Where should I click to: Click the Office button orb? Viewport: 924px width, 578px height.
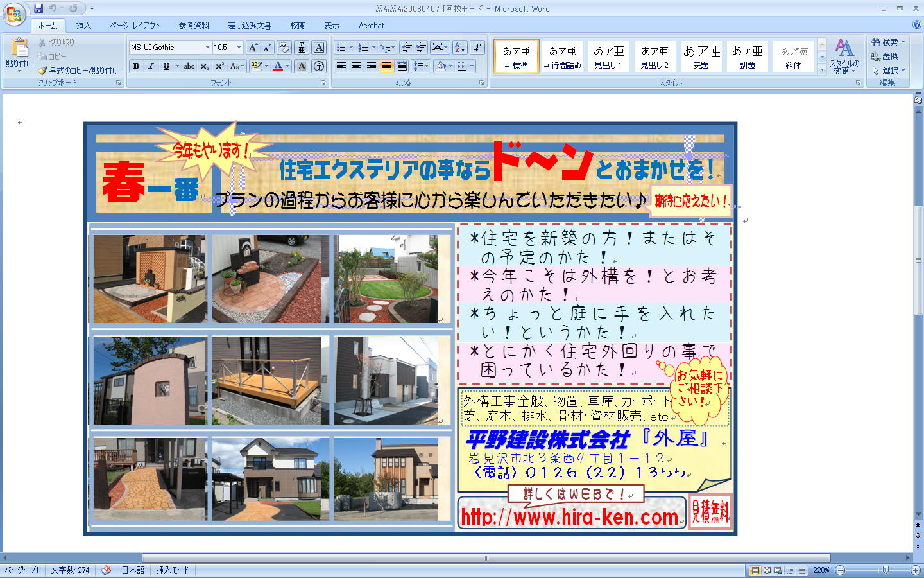[14, 14]
